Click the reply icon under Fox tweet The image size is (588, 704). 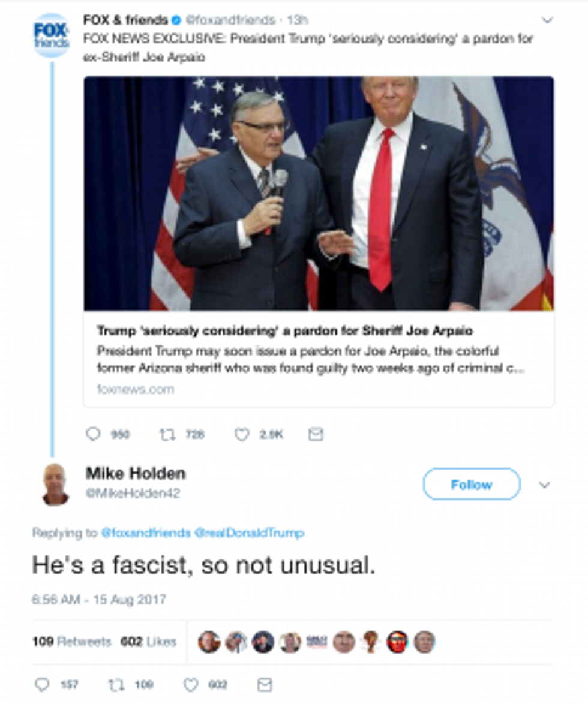pyautogui.click(x=93, y=434)
